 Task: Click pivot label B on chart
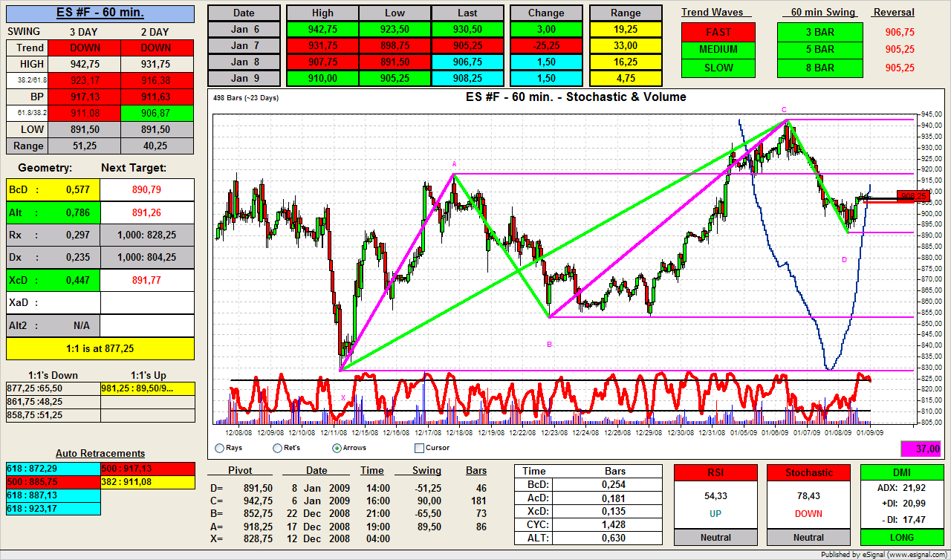[x=549, y=345]
